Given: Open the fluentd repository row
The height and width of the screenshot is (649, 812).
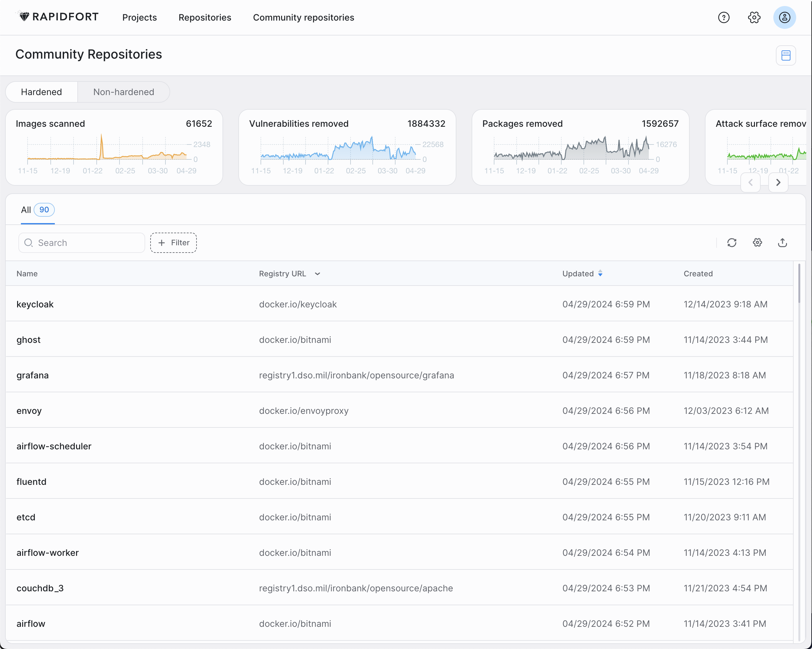Looking at the screenshot, I should tap(399, 481).
